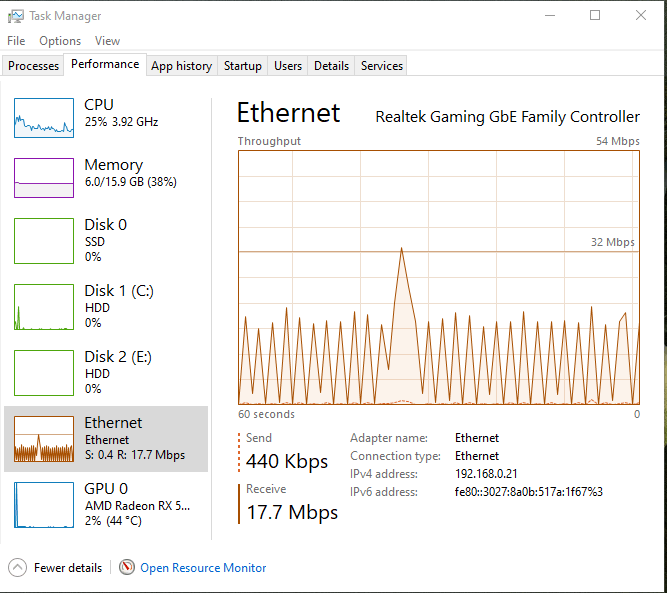Click the 'Connection type:' label

(x=395, y=456)
